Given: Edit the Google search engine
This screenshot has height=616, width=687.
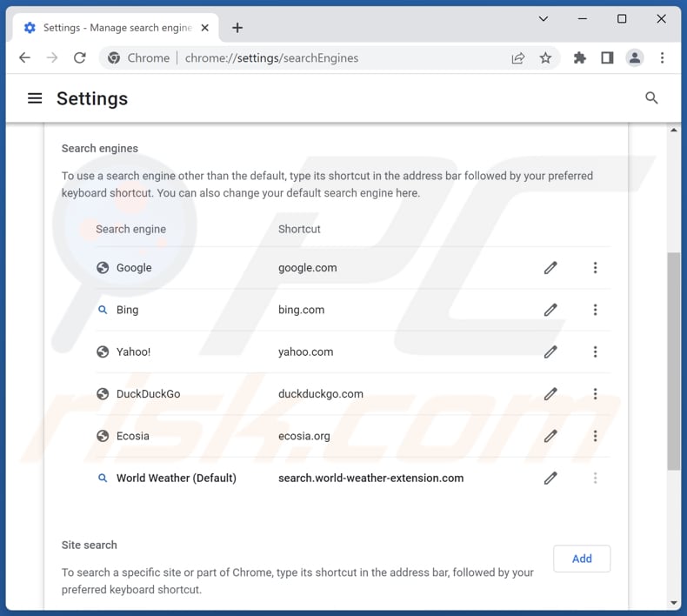Looking at the screenshot, I should (x=550, y=267).
